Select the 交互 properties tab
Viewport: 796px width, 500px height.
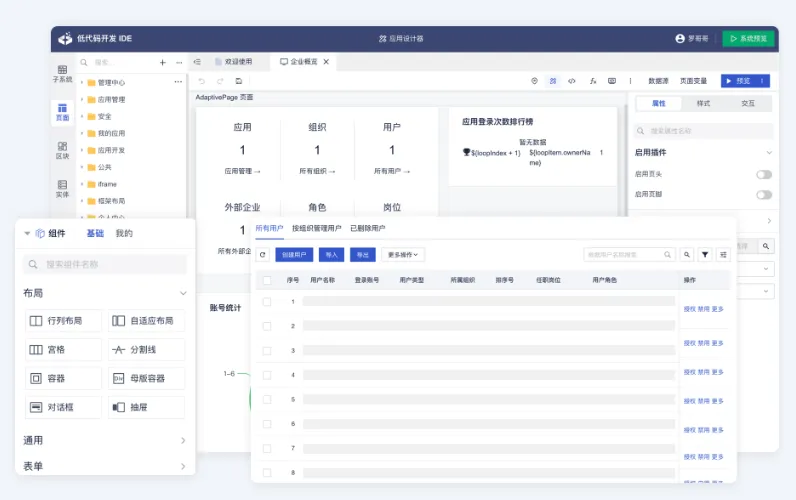pyautogui.click(x=748, y=104)
